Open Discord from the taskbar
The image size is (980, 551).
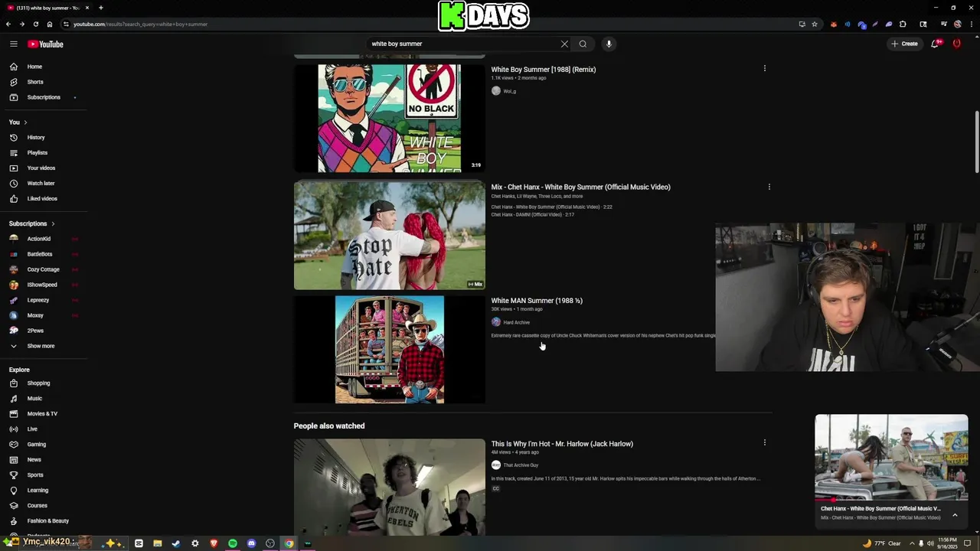coord(251,543)
